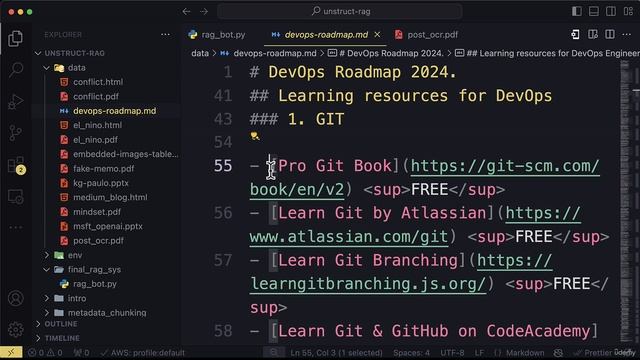Open the Customize Layout icon

point(628,11)
